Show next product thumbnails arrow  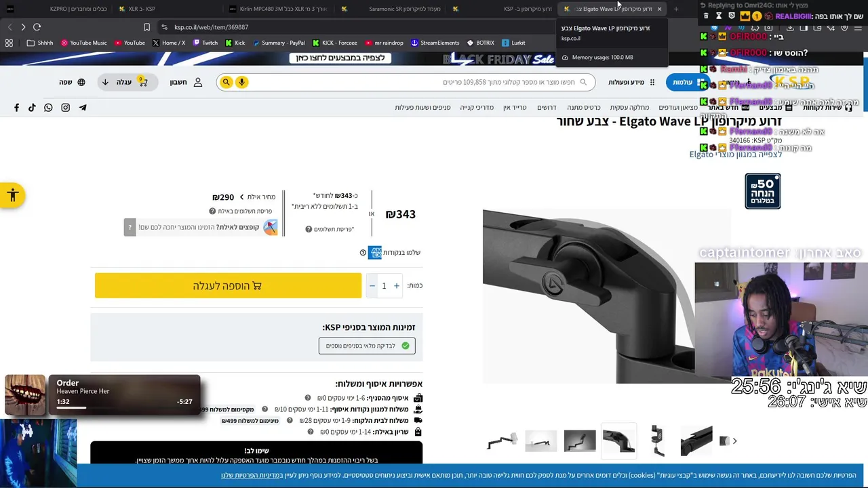(734, 441)
